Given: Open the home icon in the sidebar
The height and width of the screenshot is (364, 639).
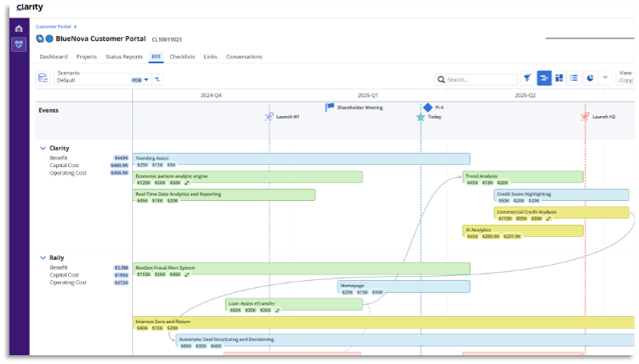Looking at the screenshot, I should [x=18, y=29].
